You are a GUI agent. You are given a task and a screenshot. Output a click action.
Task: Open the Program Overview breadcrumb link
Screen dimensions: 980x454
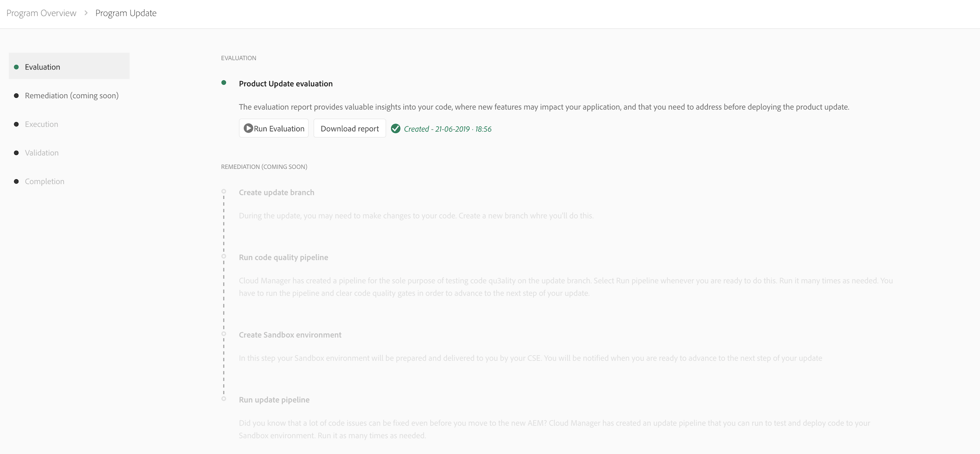point(41,13)
